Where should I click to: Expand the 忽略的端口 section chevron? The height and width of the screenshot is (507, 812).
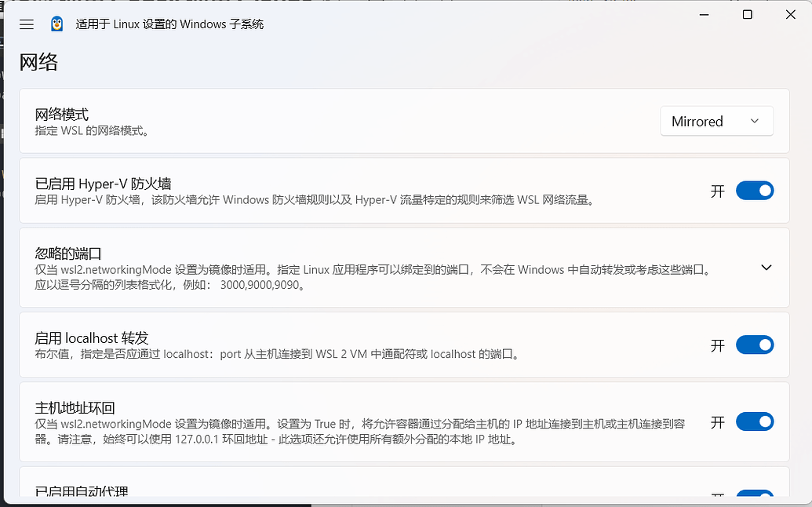[766, 268]
